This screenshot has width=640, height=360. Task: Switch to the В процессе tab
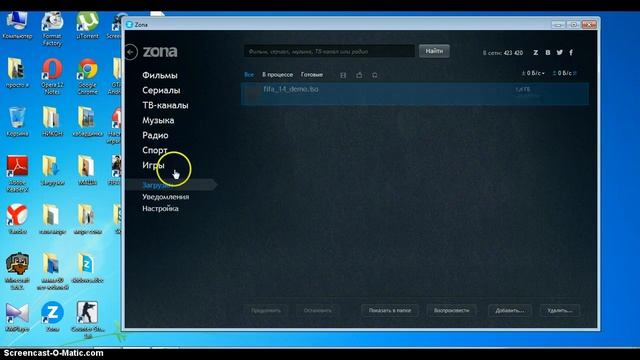point(278,75)
